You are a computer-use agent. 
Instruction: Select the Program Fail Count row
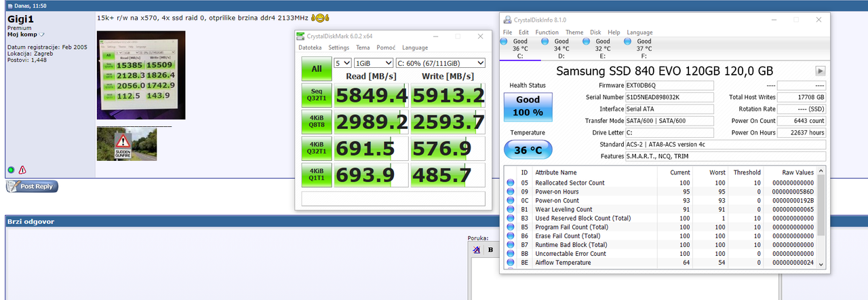660,227
